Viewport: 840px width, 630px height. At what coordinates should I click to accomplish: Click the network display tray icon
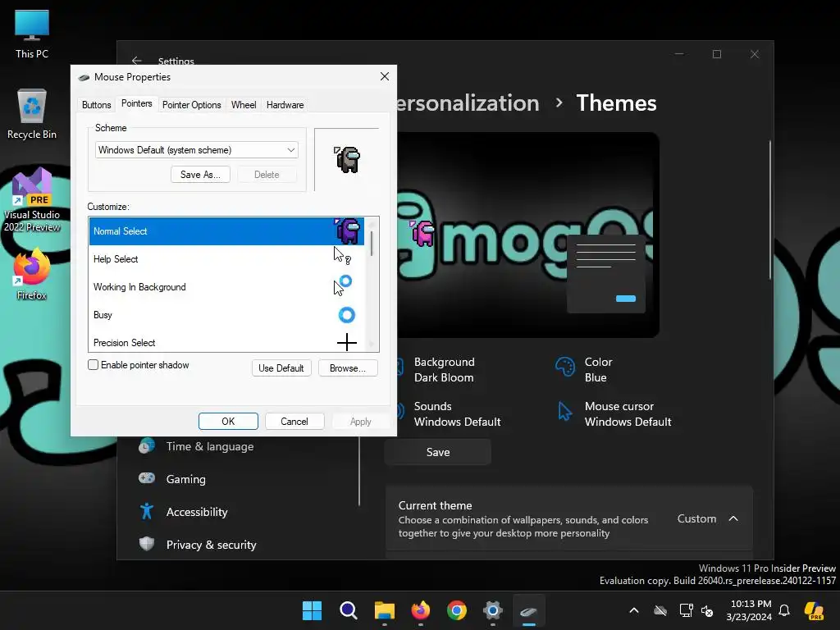(686, 610)
